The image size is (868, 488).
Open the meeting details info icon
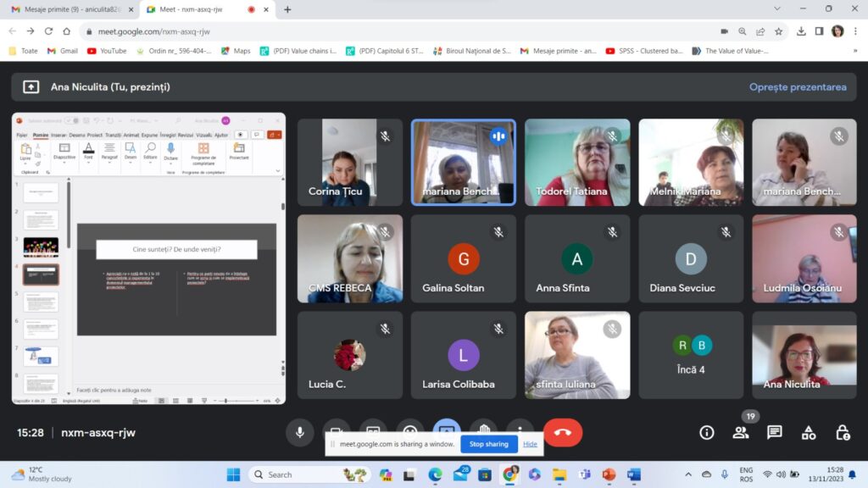point(706,433)
